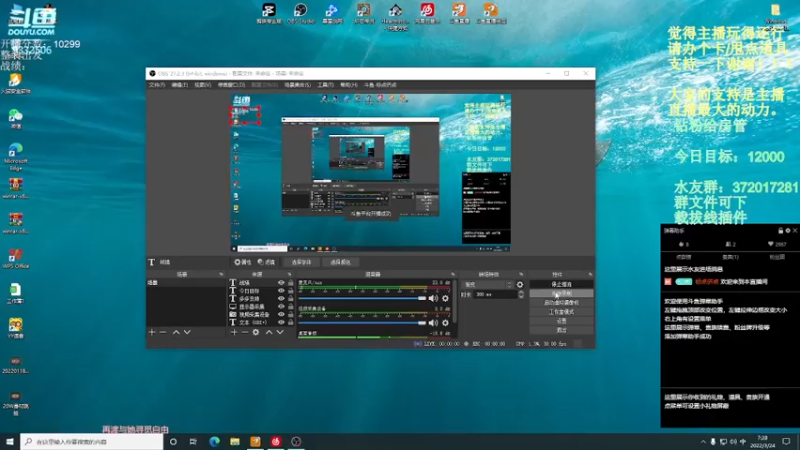The width and height of the screenshot is (800, 450).
Task: Increase the transition duration with up arrow
Action: click(x=521, y=292)
